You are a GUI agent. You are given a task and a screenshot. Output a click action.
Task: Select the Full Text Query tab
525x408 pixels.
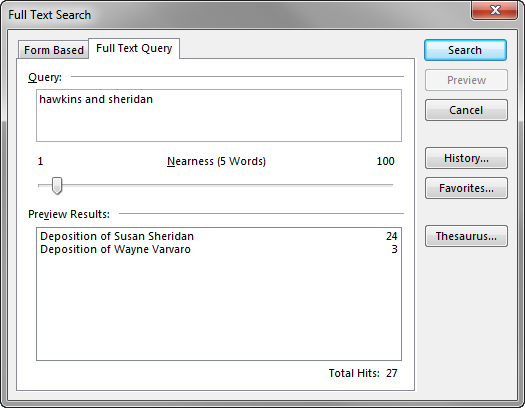pos(134,49)
